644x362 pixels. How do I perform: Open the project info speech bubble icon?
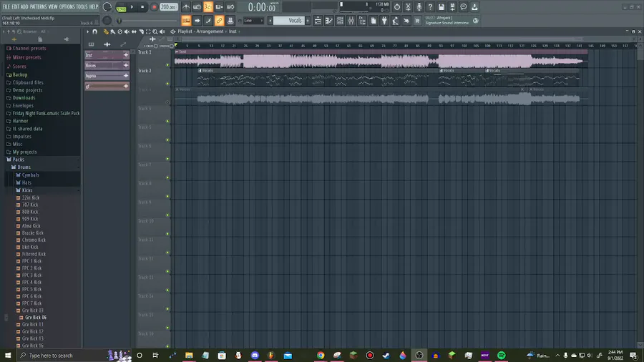click(x=463, y=7)
